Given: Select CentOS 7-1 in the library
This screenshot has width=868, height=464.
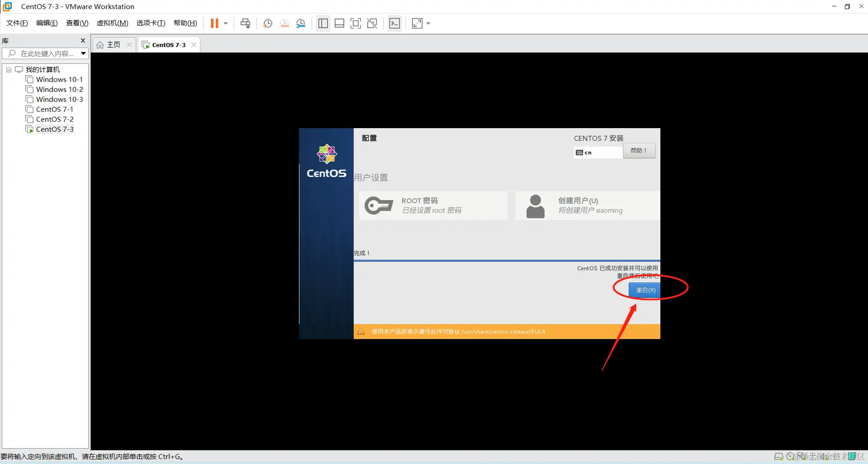Looking at the screenshot, I should (55, 110).
